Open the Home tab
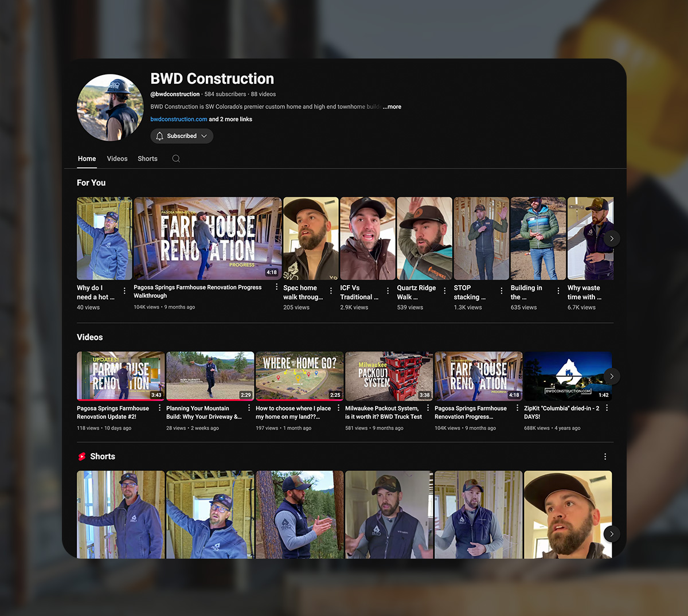Viewport: 688px width, 616px height. 87,159
